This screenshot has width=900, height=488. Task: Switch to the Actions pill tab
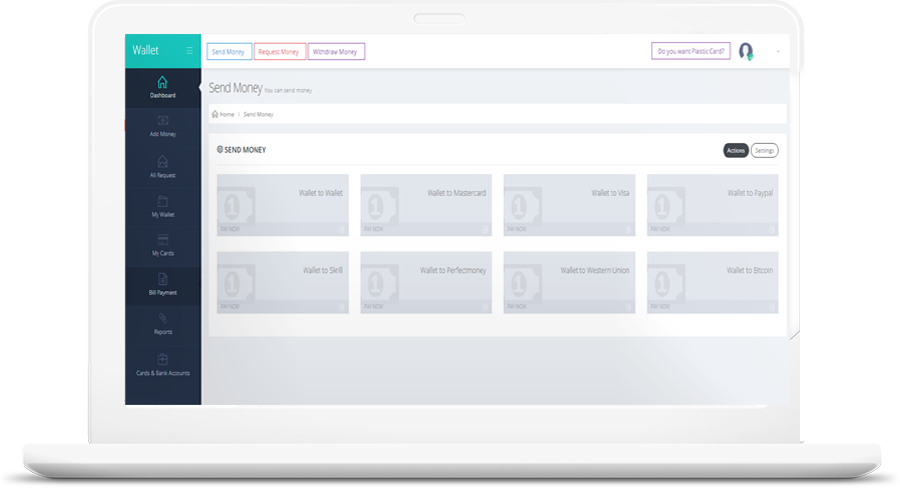735,150
